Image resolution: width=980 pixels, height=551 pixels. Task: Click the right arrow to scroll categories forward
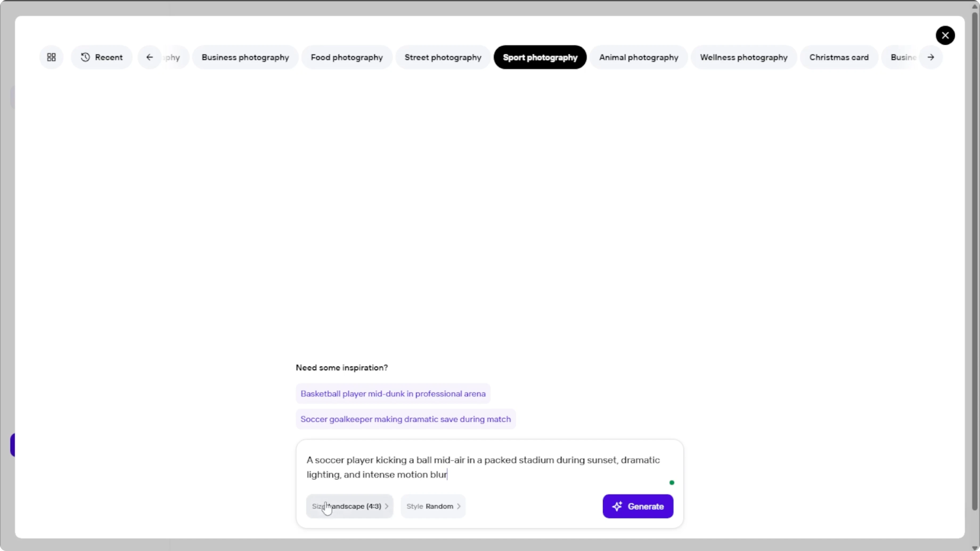930,57
